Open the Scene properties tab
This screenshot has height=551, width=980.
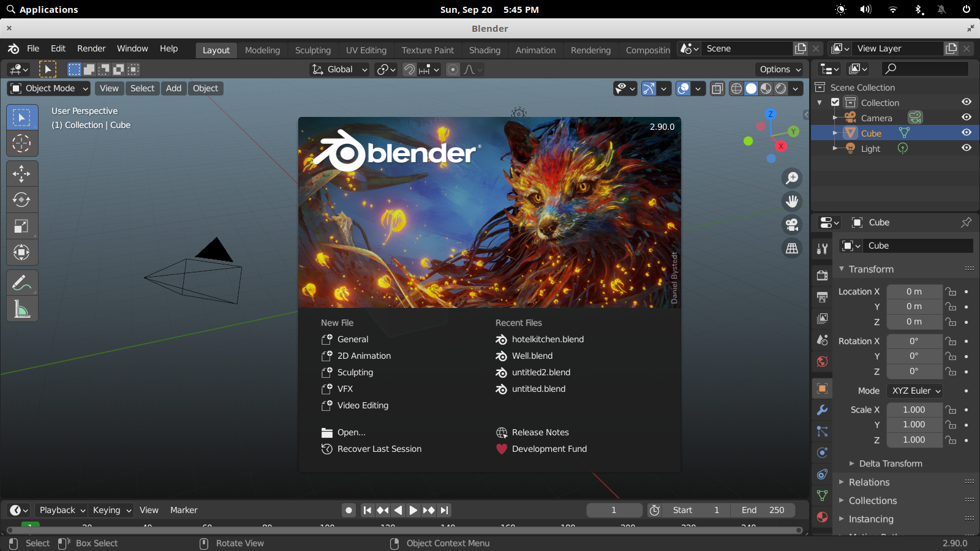(822, 340)
